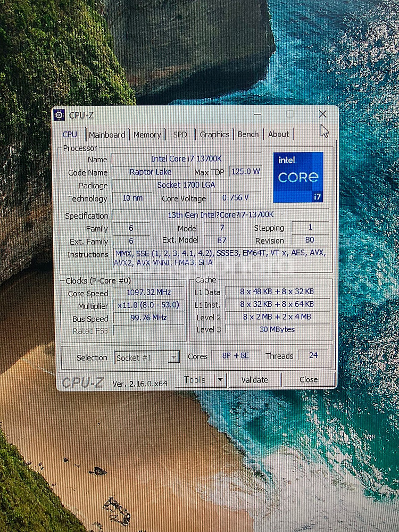Click the Tools button
This screenshot has width=399, height=532.
click(195, 380)
